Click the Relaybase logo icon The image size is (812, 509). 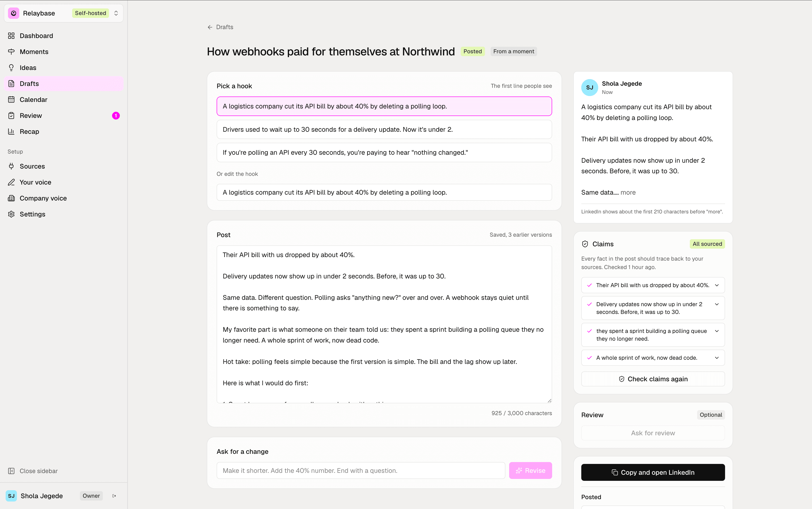13,13
